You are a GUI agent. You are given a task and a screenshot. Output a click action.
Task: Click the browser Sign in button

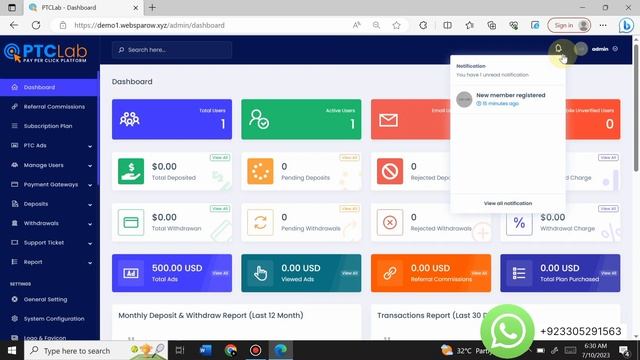(569, 25)
